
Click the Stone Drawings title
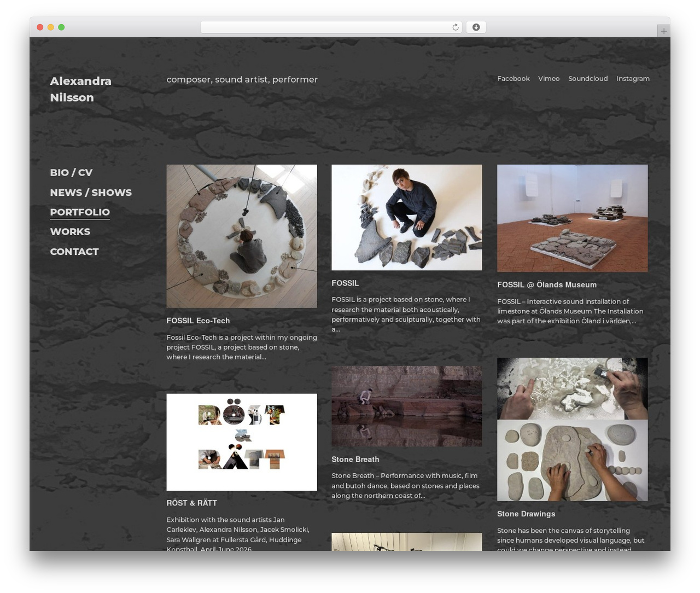point(526,514)
